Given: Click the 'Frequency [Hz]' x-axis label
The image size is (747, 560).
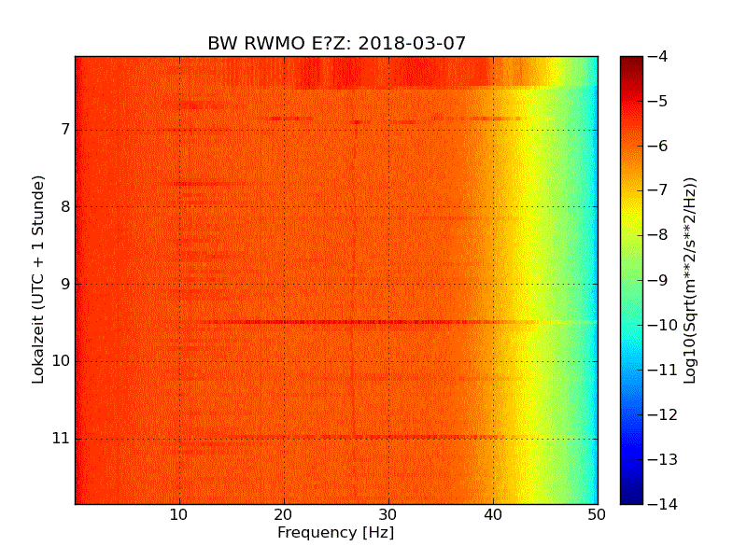Looking at the screenshot, I should (336, 532).
